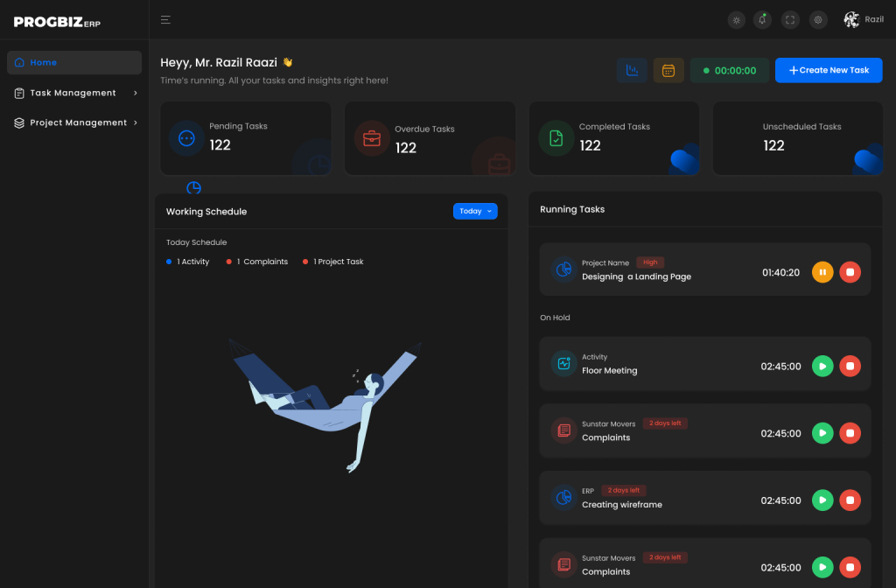896x588 pixels.
Task: Expand the Task Management menu
Action: [x=73, y=93]
